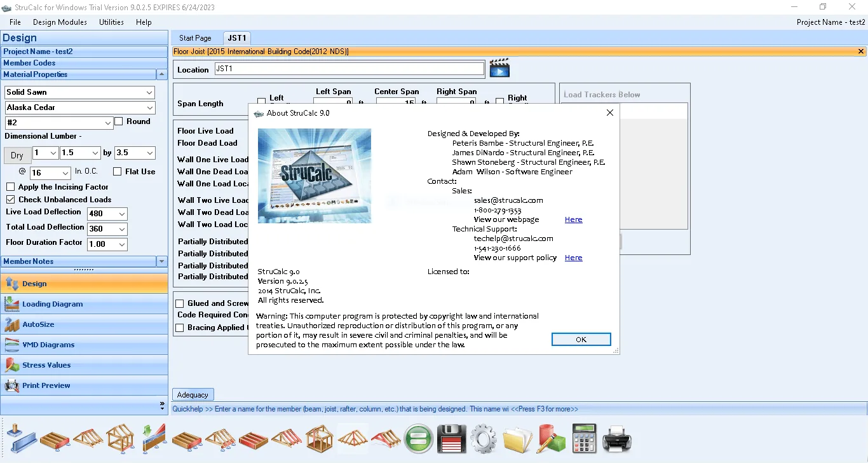Open the 3.5 lumber depth dropdown
This screenshot has width=868, height=463.
point(150,153)
